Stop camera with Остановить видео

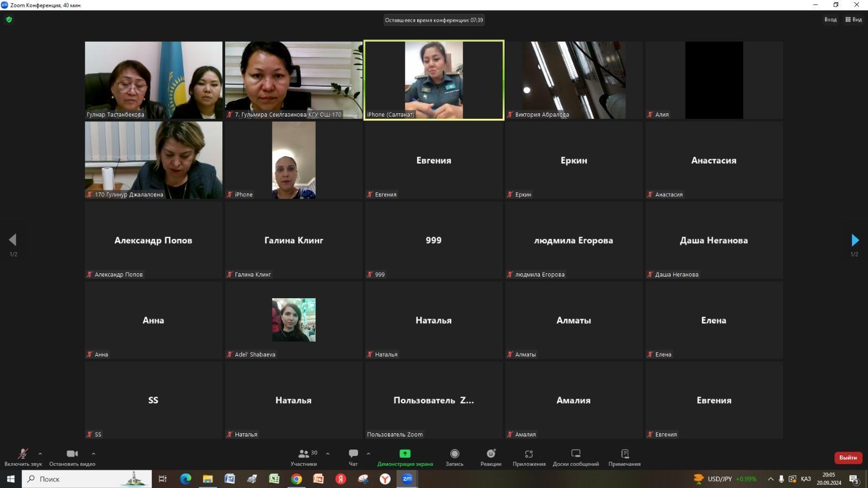tap(72, 454)
